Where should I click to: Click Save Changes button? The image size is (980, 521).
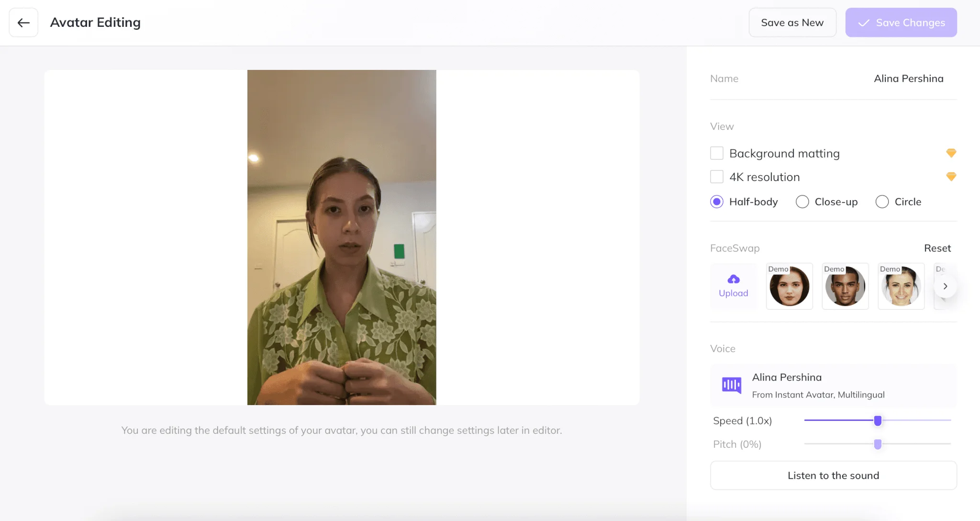click(x=901, y=23)
